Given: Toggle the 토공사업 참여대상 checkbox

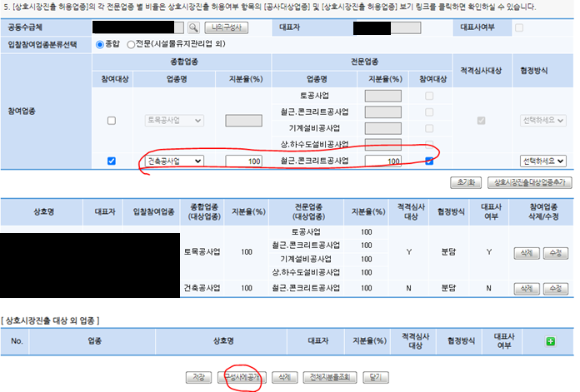Looking at the screenshot, I should (x=429, y=96).
